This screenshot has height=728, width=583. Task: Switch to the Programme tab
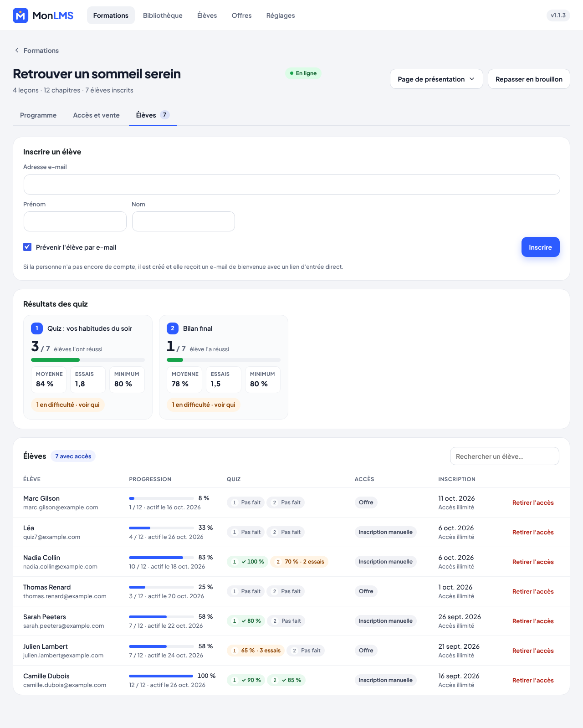click(x=38, y=115)
